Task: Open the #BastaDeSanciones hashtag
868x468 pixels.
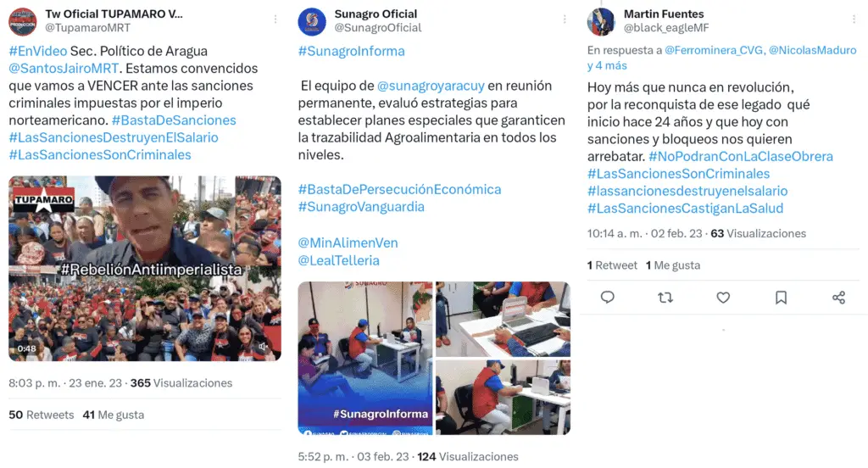Action: (174, 120)
